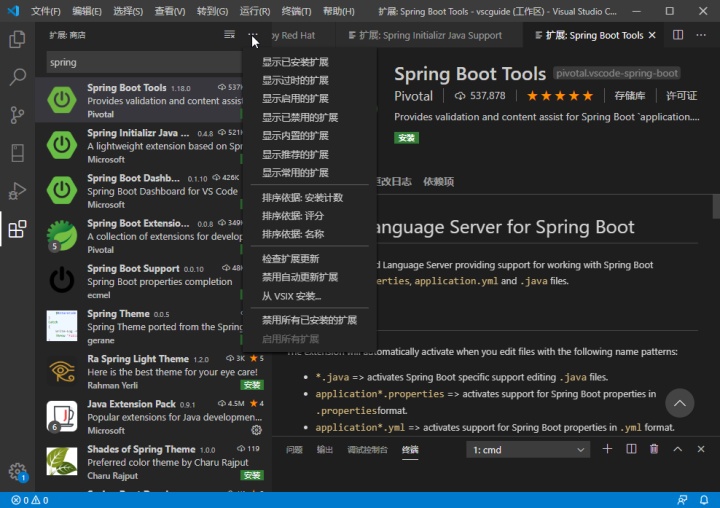The height and width of the screenshot is (508, 720).
Task: Open manage gear for Java Extension Pack
Action: (x=256, y=430)
